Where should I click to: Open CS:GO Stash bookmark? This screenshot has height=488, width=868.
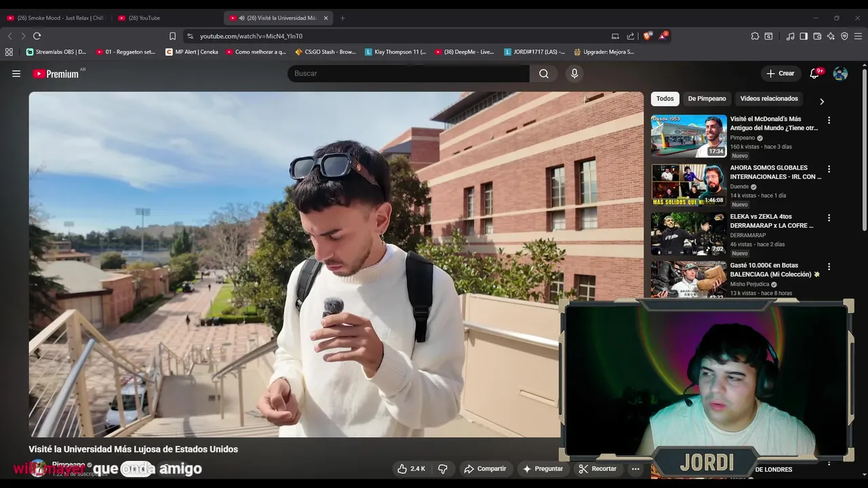(325, 52)
